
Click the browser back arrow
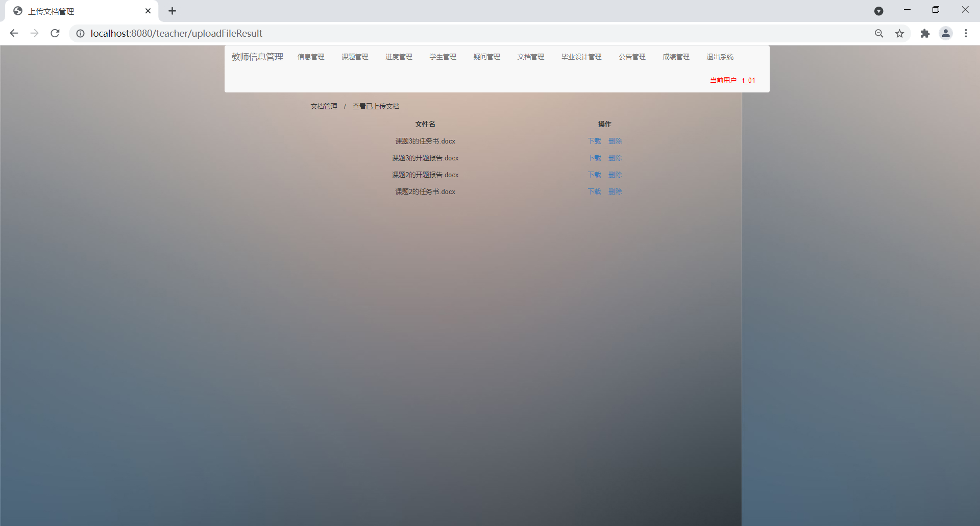click(x=14, y=33)
